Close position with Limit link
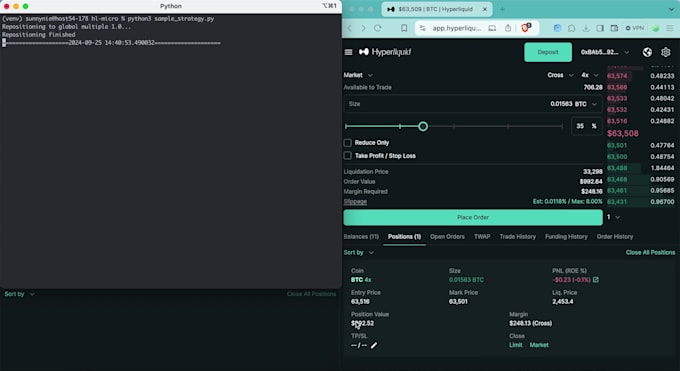The width and height of the screenshot is (680, 371). (x=515, y=345)
